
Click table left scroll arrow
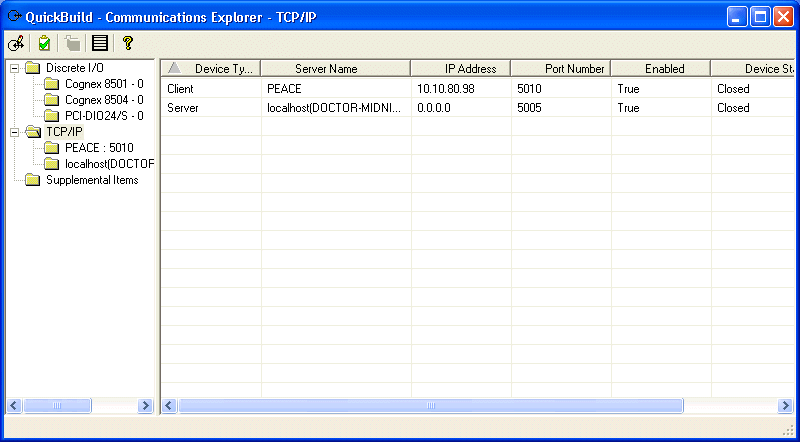169,406
